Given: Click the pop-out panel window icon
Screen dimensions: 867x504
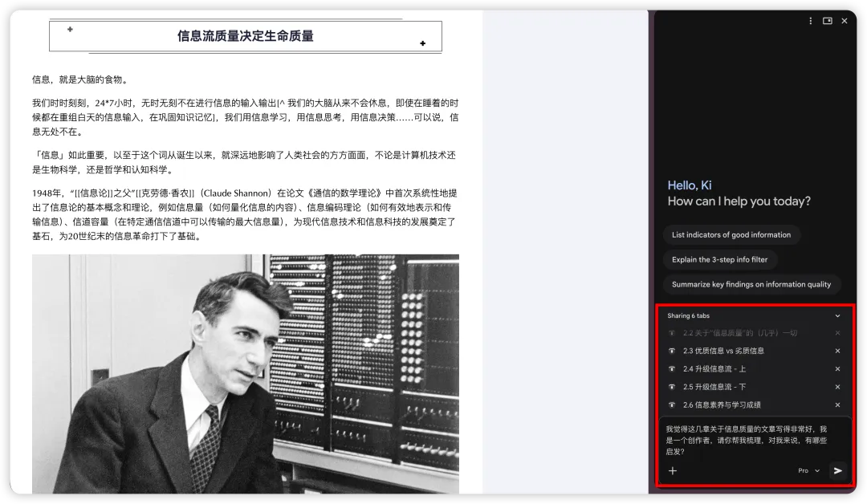Looking at the screenshot, I should point(827,21).
